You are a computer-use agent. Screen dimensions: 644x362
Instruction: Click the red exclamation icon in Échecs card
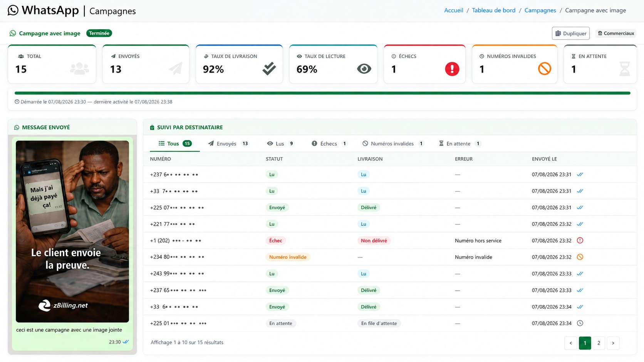pos(452,69)
